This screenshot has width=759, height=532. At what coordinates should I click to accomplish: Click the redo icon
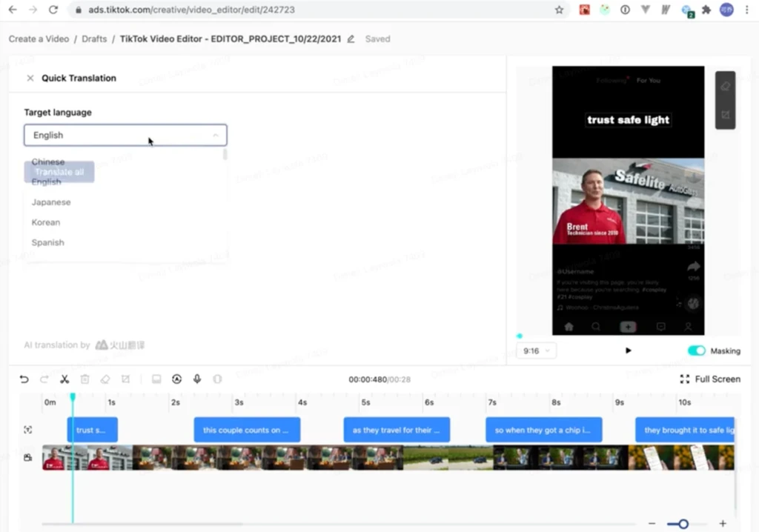(x=44, y=379)
